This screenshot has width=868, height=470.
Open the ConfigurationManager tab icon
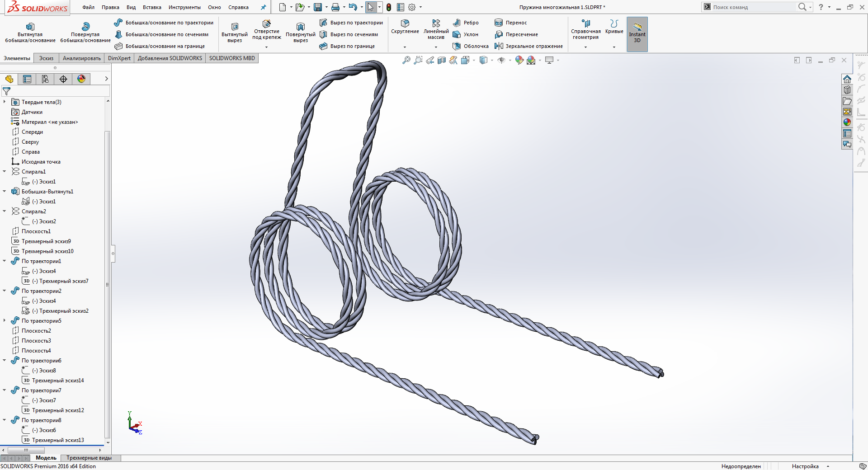tap(45, 79)
